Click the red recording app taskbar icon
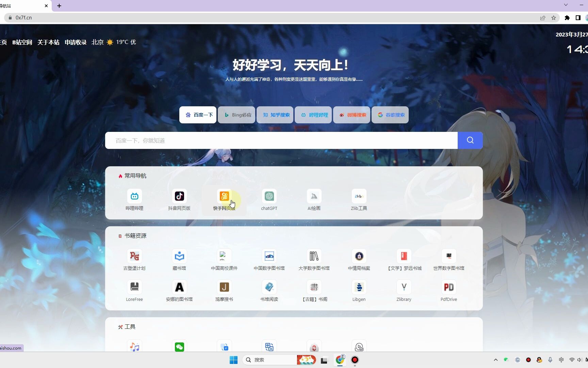Viewport: 588px width, 368px height. (355, 360)
